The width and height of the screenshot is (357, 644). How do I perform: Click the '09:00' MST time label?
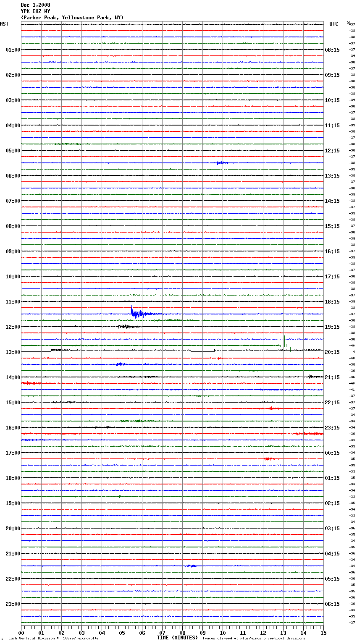coord(13,251)
